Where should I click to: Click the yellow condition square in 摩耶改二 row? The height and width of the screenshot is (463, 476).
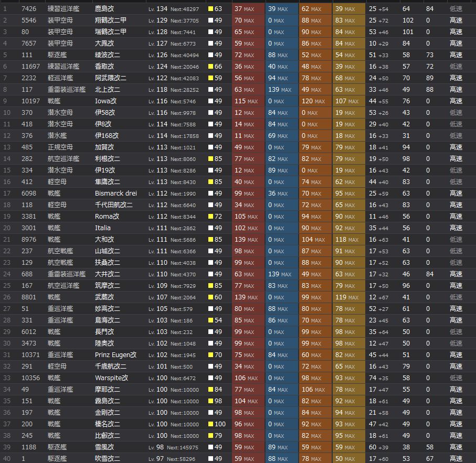210,389
